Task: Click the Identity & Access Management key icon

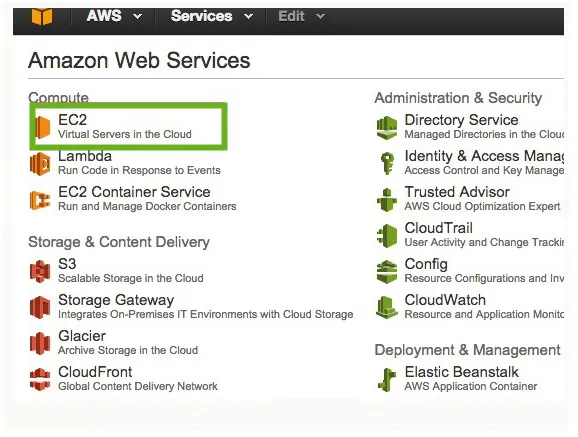Action: click(x=387, y=163)
